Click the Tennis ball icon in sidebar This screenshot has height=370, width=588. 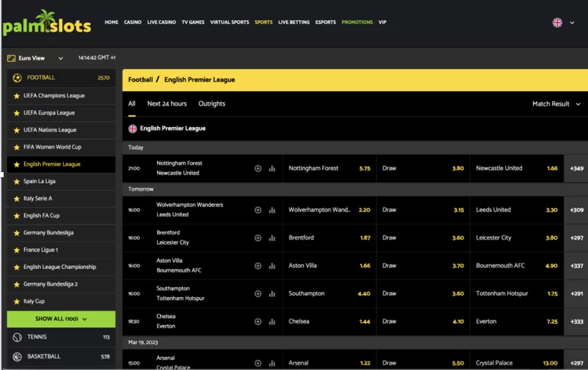tap(17, 338)
